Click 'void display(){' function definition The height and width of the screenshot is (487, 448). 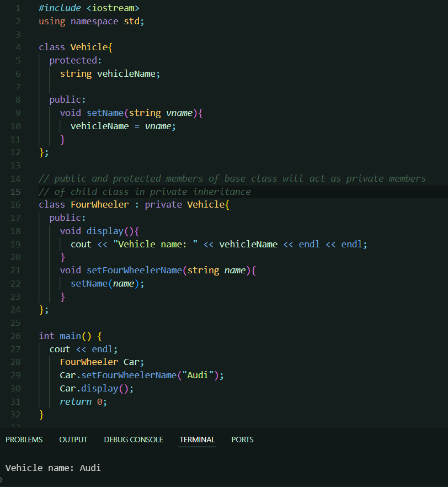[x=99, y=231]
